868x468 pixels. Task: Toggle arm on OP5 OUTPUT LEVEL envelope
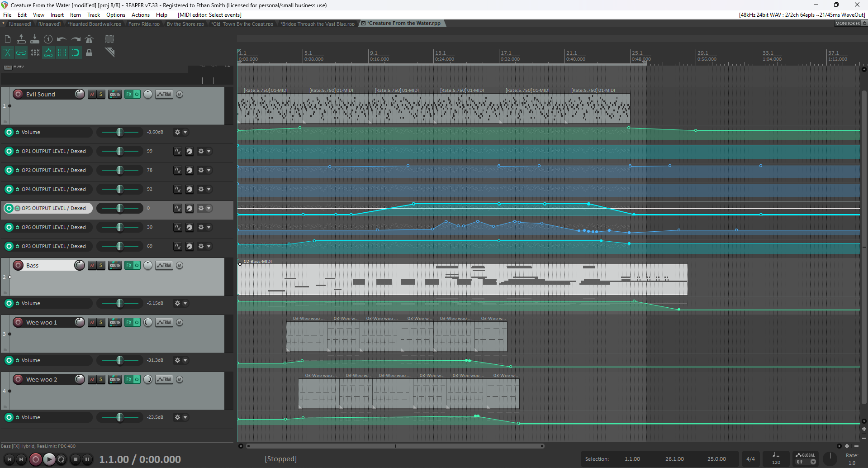coord(9,208)
